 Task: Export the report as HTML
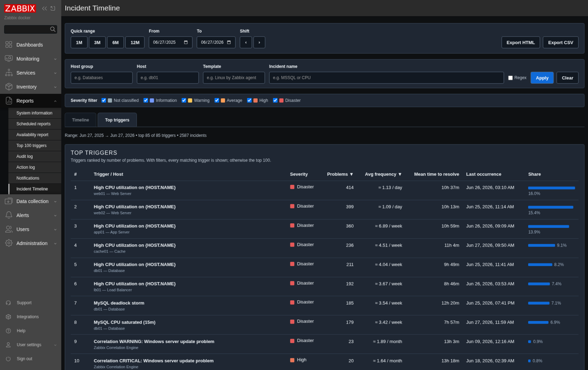(x=521, y=42)
